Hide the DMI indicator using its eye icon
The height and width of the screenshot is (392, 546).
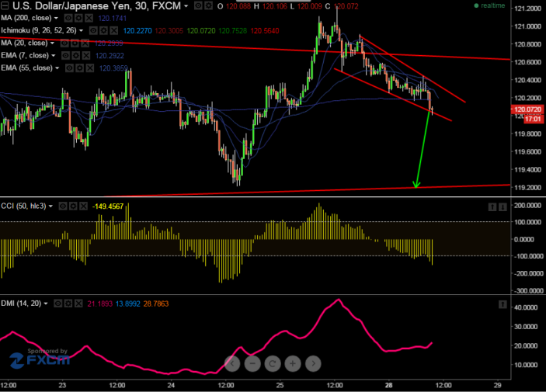(57, 304)
